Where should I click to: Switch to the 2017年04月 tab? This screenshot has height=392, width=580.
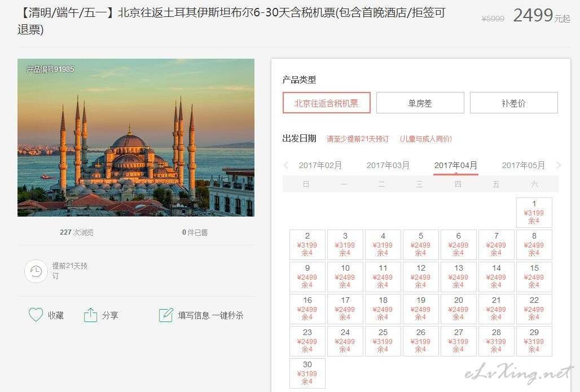tap(456, 165)
